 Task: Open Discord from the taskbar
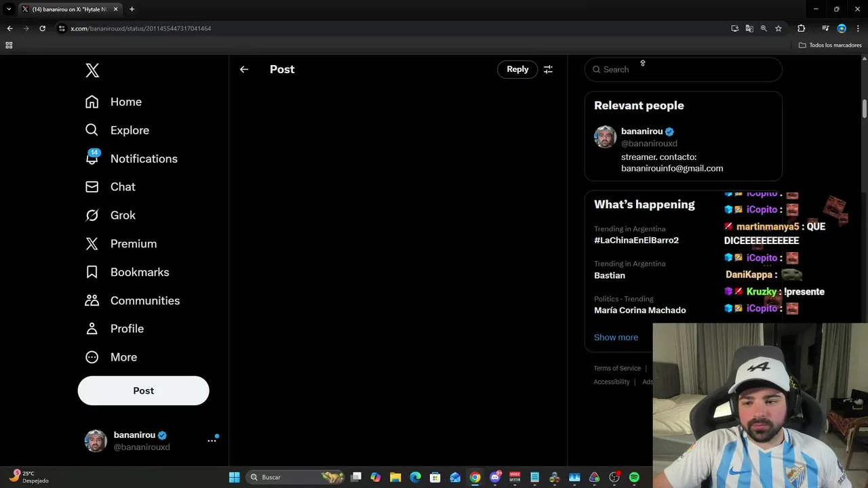[x=495, y=477]
